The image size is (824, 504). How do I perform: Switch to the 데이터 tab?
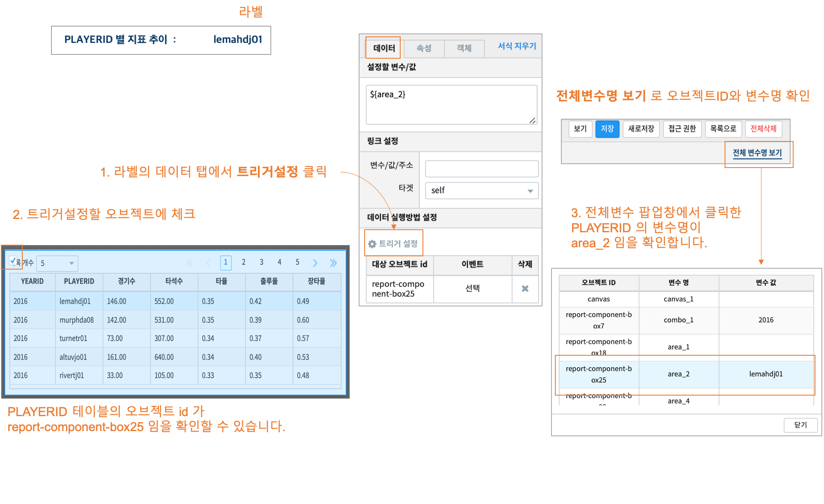(x=384, y=48)
